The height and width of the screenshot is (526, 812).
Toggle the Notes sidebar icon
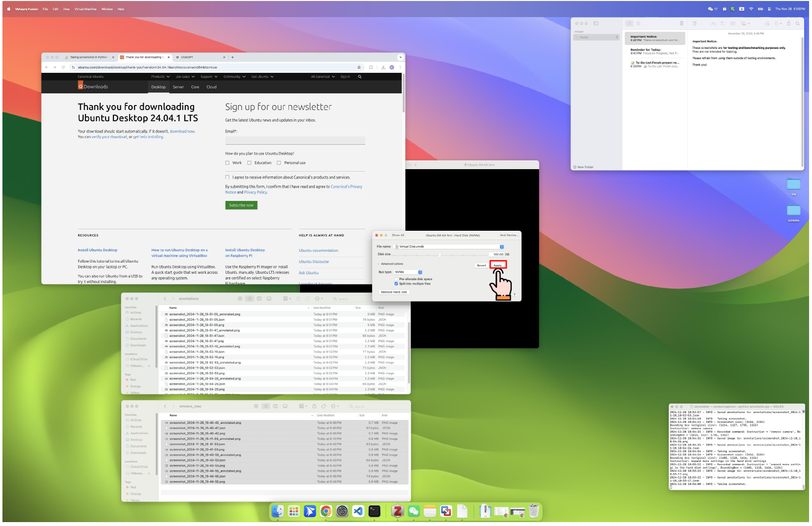pos(596,23)
